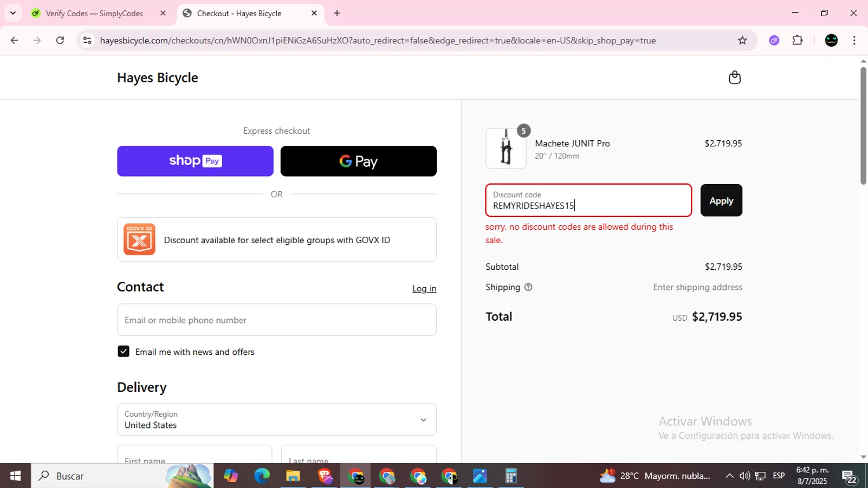868x488 pixels.
Task: Launch Microsoft Edge from the taskbar
Action: tap(262, 476)
